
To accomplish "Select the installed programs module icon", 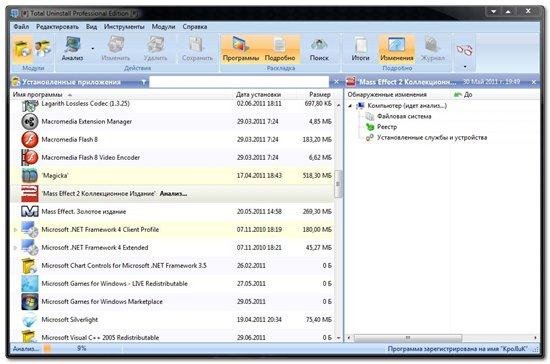I will tap(22, 49).
